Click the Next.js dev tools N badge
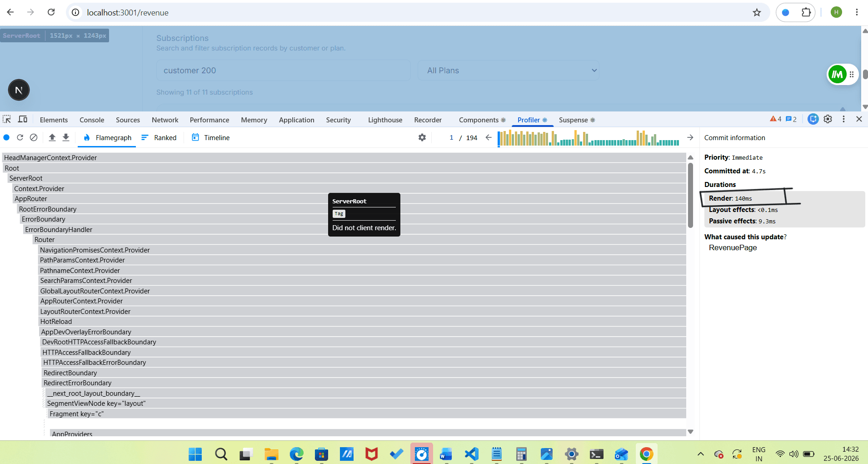This screenshot has height=464, width=868. (x=19, y=90)
